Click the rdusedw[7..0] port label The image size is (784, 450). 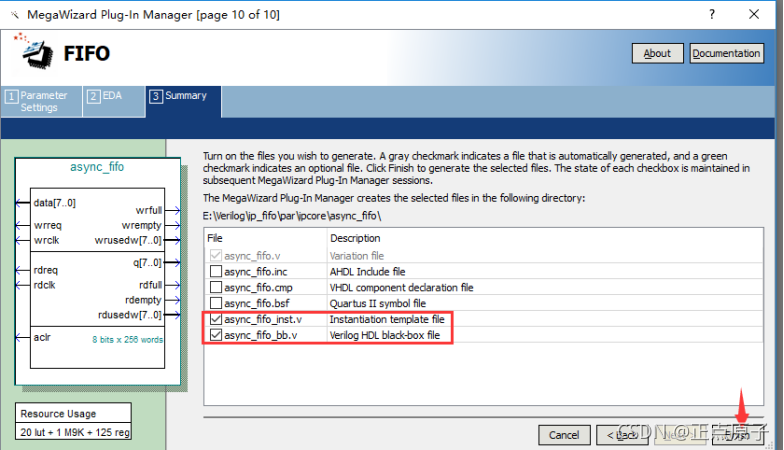click(130, 315)
